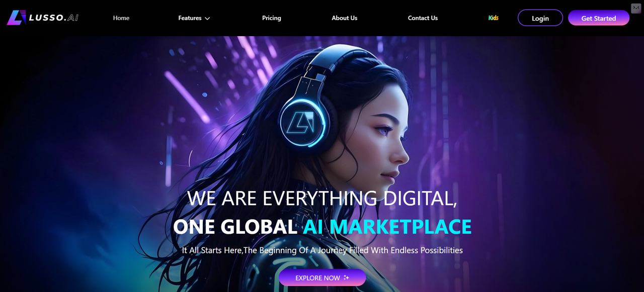Click the sparkle icon beside Explore Now

tap(346, 277)
